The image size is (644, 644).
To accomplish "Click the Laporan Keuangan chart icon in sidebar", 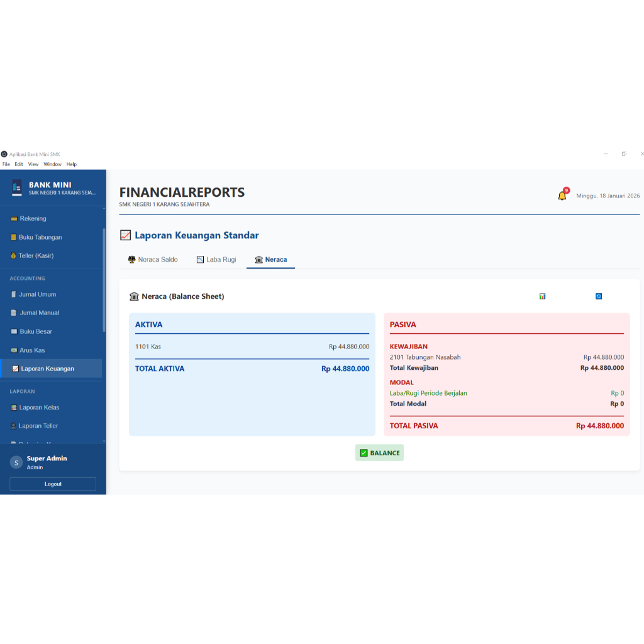I will 15,369.
